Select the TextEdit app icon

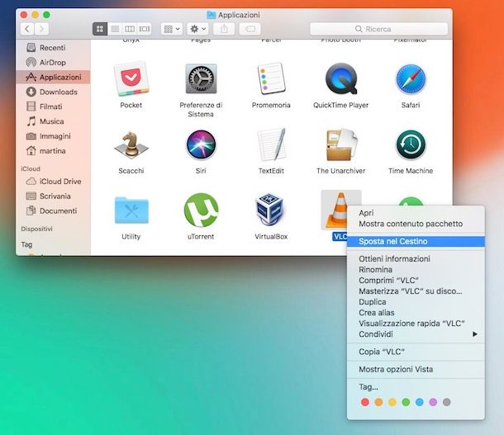click(x=272, y=144)
